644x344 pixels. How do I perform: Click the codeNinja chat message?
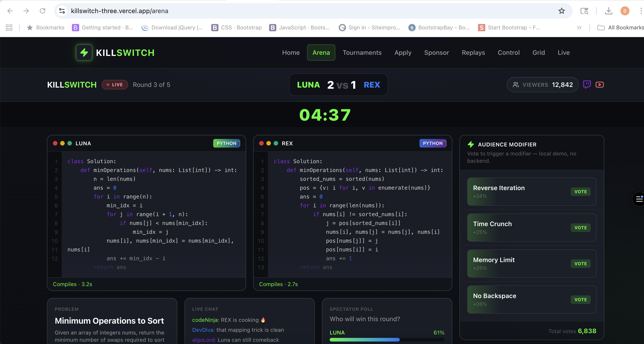[x=229, y=320]
